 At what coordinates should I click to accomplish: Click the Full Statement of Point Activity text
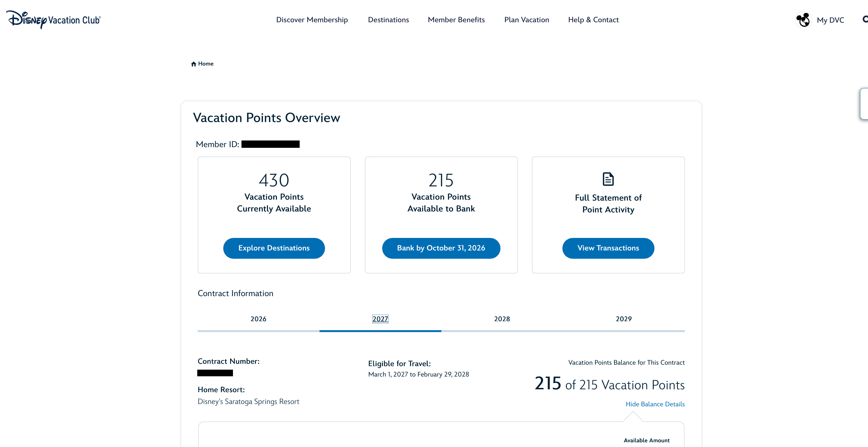(608, 204)
